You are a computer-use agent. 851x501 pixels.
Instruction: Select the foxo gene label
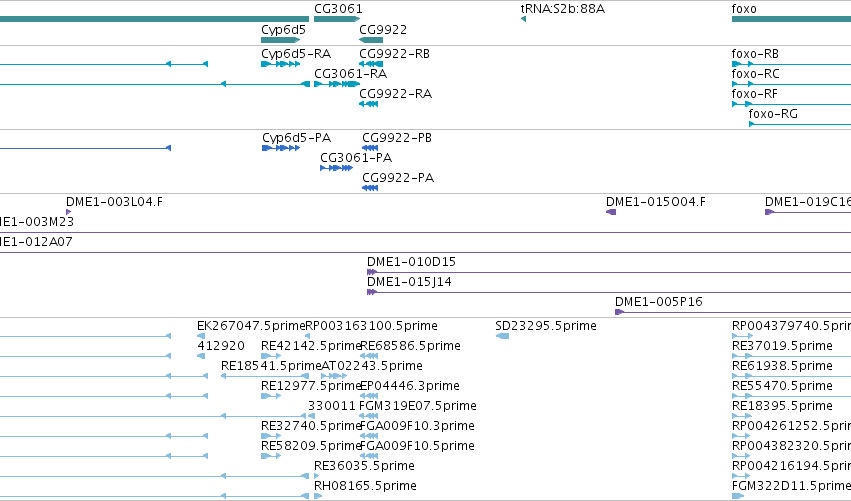[x=744, y=9]
